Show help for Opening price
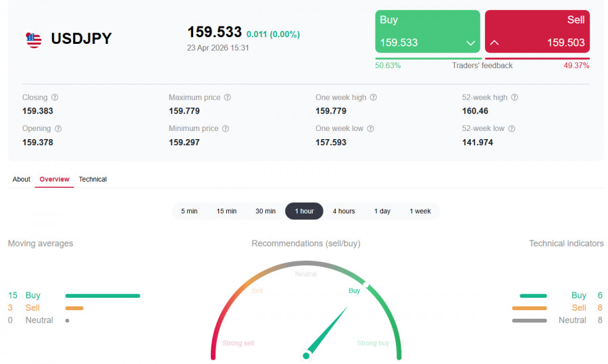The height and width of the screenshot is (364, 608). [x=58, y=128]
